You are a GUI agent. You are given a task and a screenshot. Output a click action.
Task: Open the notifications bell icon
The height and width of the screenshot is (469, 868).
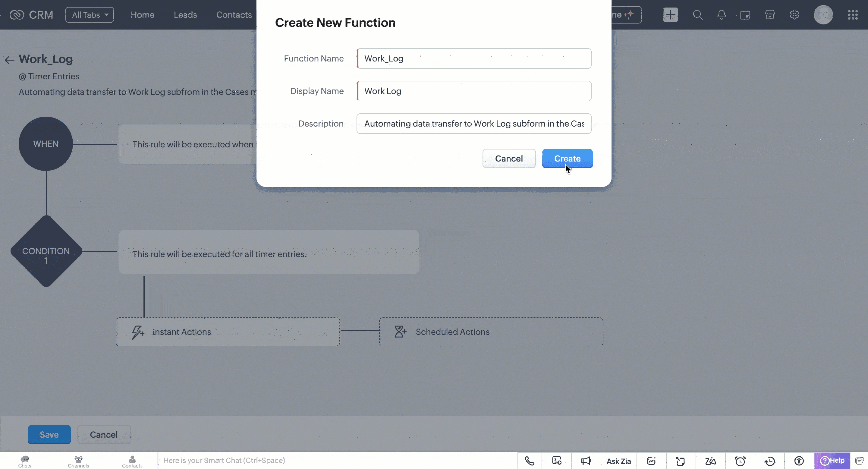pos(721,15)
